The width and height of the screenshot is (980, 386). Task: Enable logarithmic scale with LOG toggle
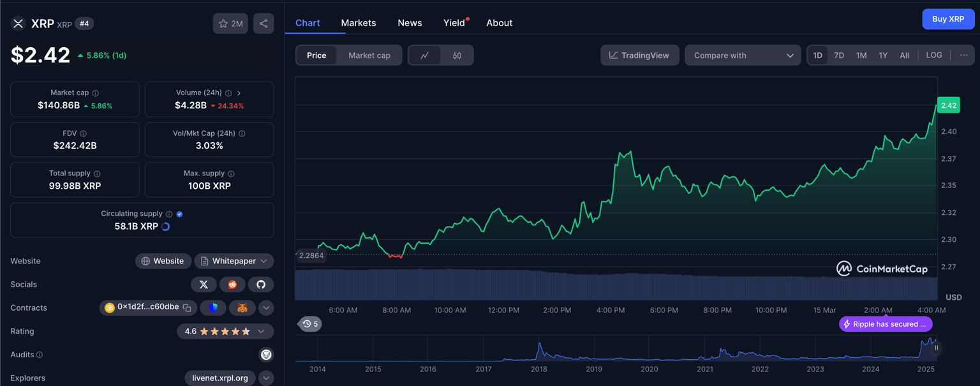coord(933,55)
